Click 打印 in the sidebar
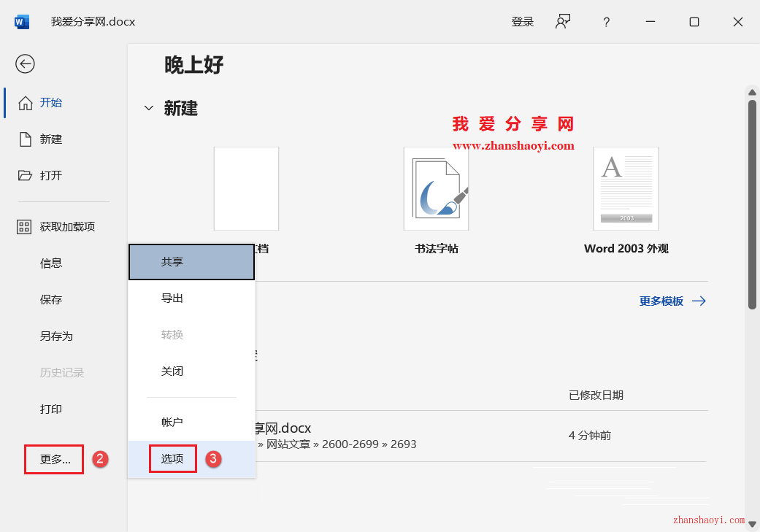Screen dimensions: 760x532 (x=51, y=409)
